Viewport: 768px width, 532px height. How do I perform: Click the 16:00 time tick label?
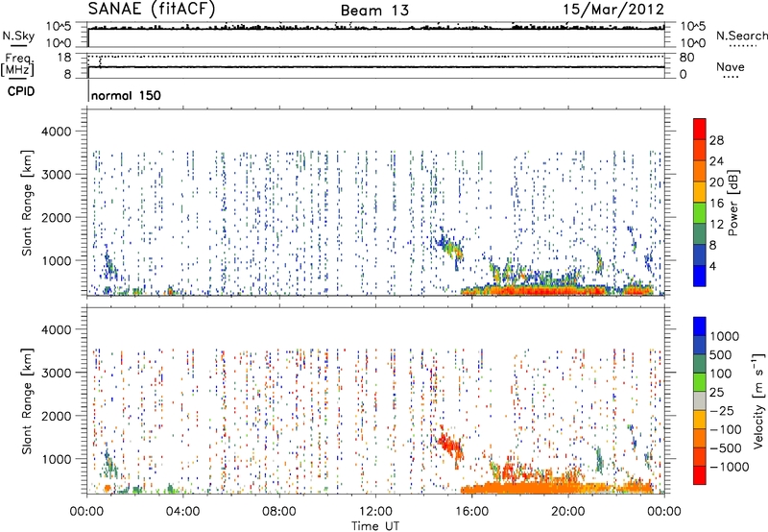[x=471, y=512]
